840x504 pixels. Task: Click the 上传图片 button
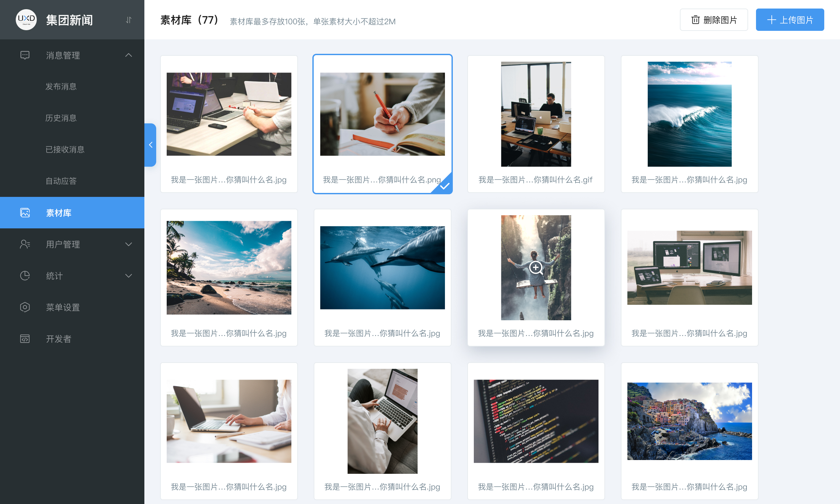(x=790, y=20)
